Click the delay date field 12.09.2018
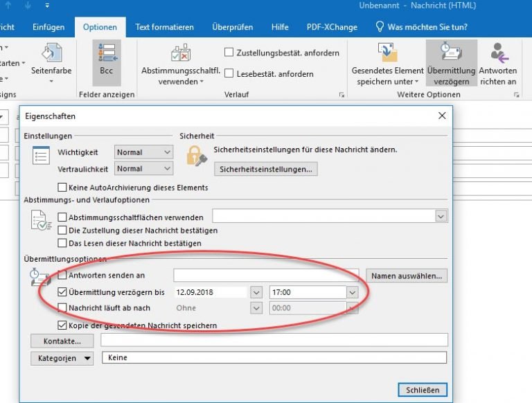Viewport: 532px width, 403px height. click(212, 292)
